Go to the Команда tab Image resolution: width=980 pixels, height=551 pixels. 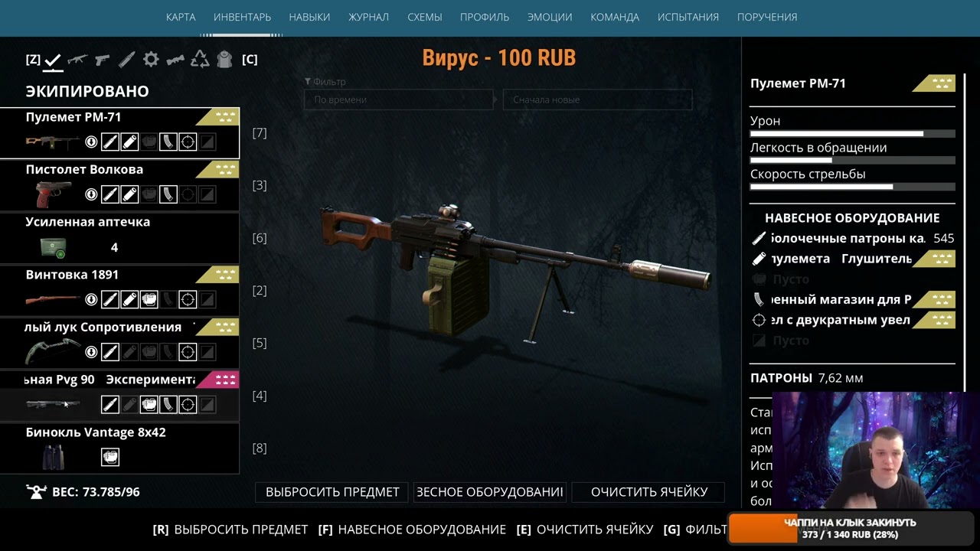(615, 17)
